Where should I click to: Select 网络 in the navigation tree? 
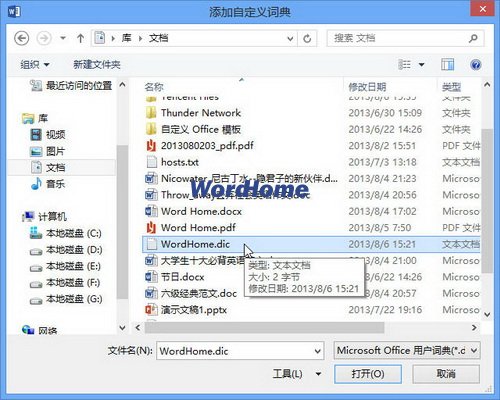(x=40, y=330)
